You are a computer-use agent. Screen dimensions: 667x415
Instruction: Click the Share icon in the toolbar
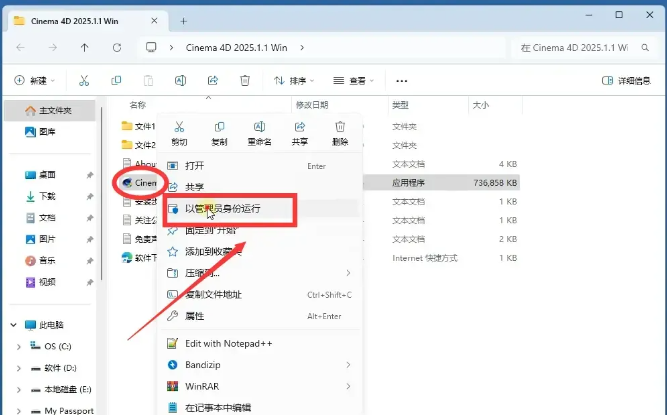(x=213, y=80)
